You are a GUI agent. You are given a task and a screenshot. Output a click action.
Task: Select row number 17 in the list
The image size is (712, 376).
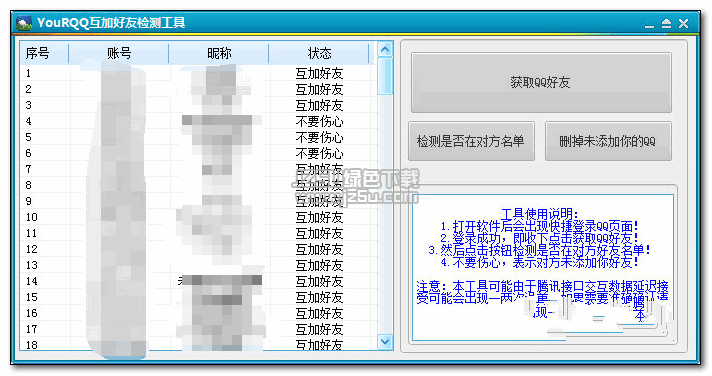(x=198, y=329)
